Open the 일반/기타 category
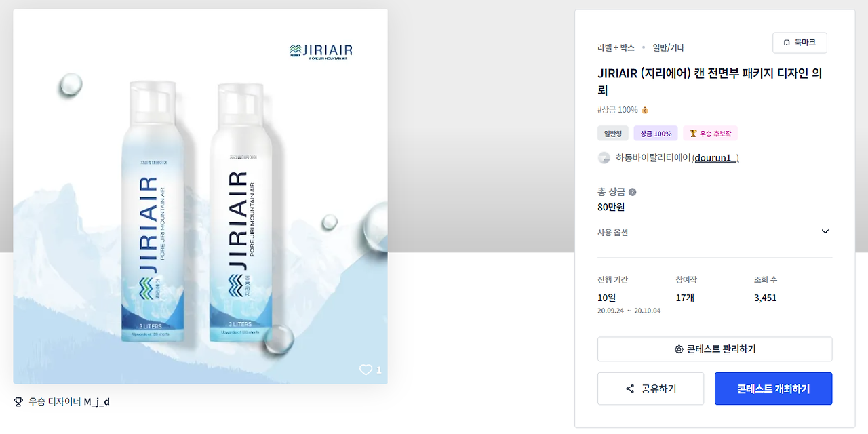Image resolution: width=868 pixels, height=434 pixels. 668,47
